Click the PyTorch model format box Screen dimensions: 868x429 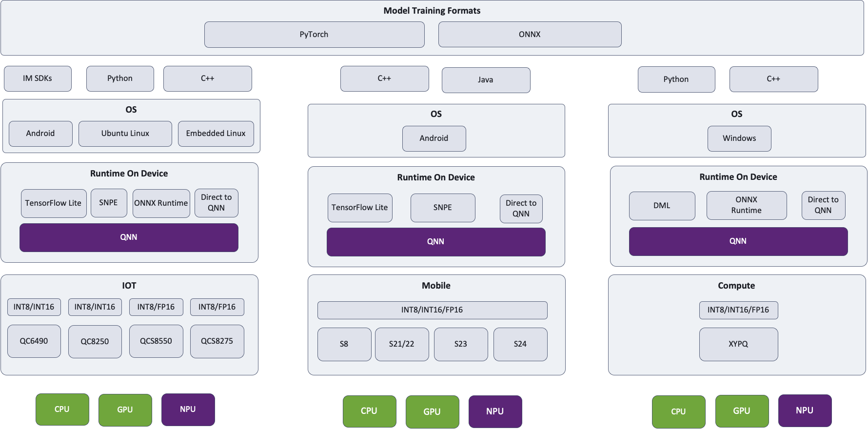[x=314, y=35]
